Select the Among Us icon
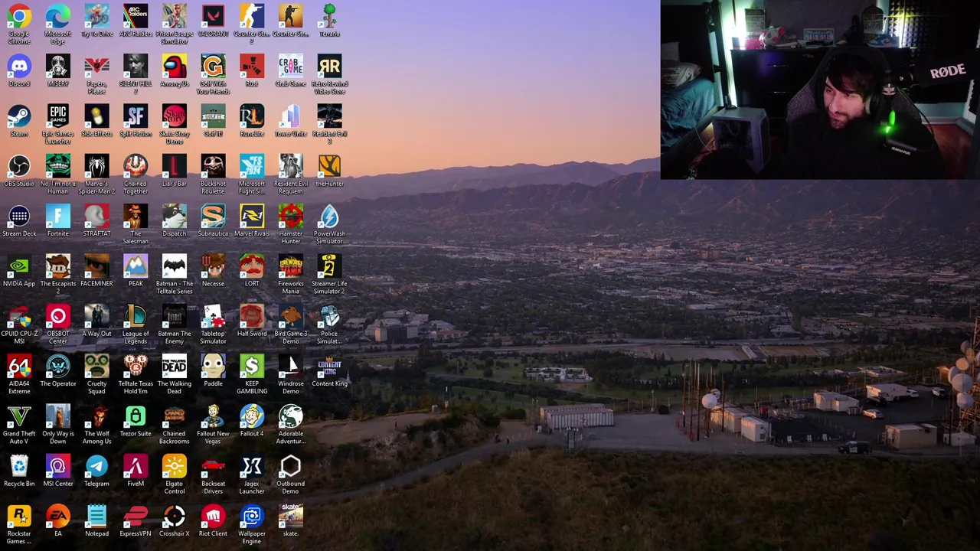Screen dimensions: 980x551 pyautogui.click(x=174, y=66)
